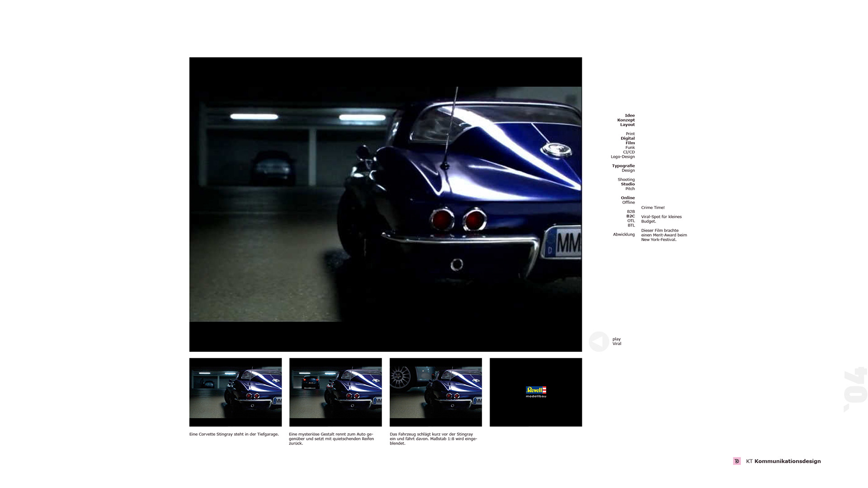Viewport: 868px width, 488px height.
Task: Click the 'play Viral' text label
Action: coord(617,341)
